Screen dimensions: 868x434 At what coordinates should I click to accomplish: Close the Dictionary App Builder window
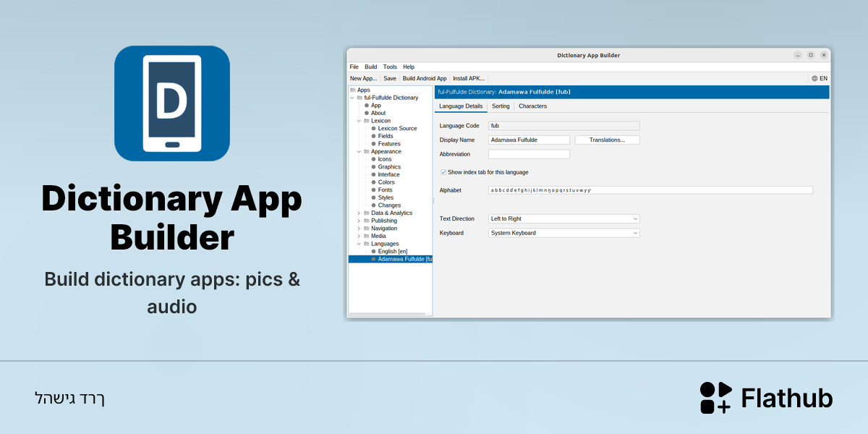coord(822,55)
